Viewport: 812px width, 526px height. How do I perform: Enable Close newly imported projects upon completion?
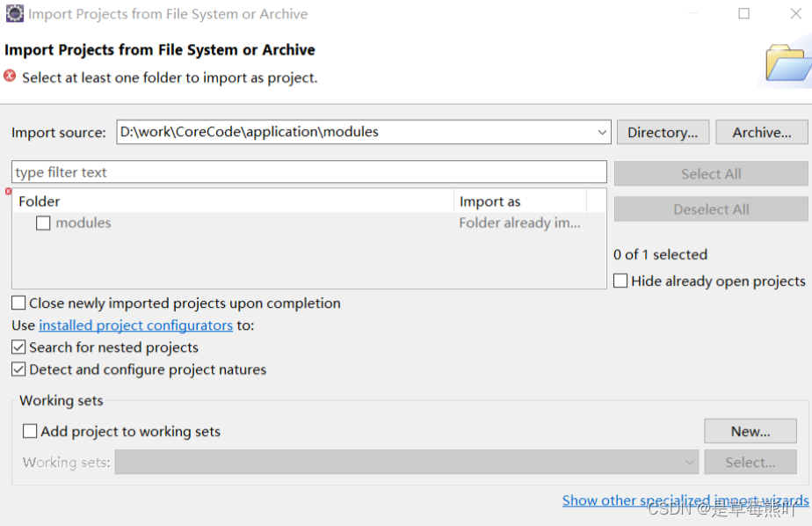pos(18,303)
